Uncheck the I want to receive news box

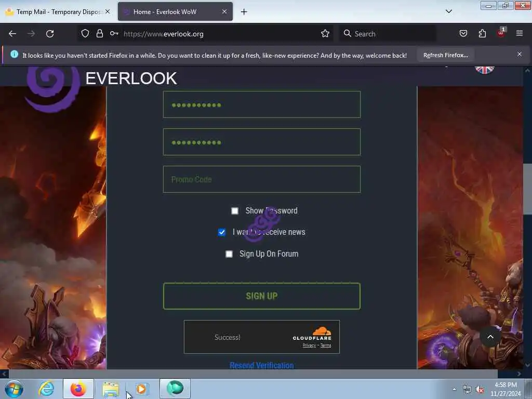pyautogui.click(x=221, y=232)
